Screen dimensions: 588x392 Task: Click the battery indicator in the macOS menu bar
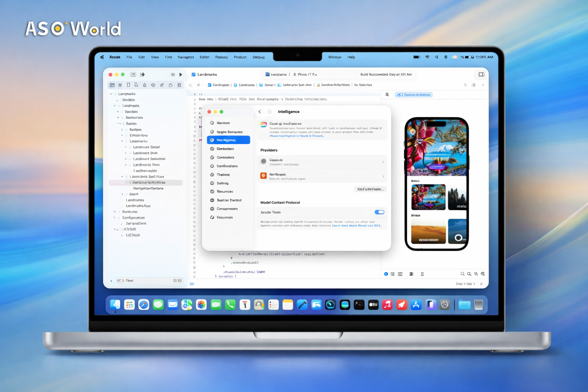click(x=416, y=56)
